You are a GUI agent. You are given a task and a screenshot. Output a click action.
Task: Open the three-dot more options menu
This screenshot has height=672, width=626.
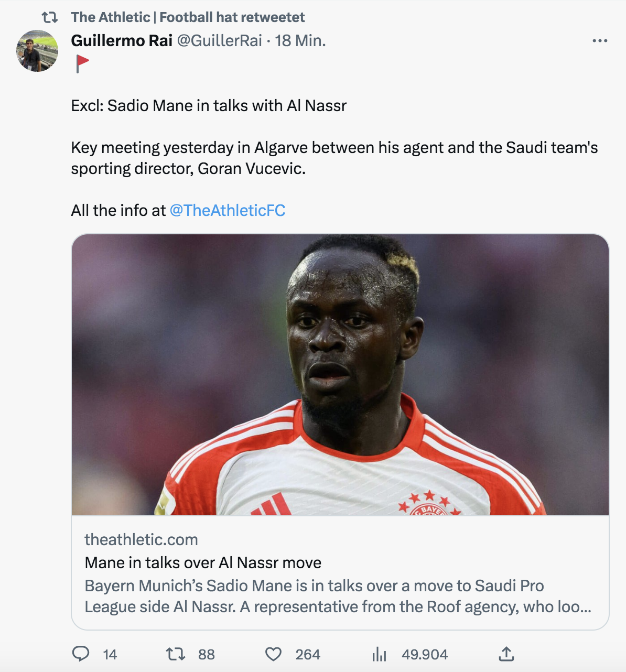599,41
